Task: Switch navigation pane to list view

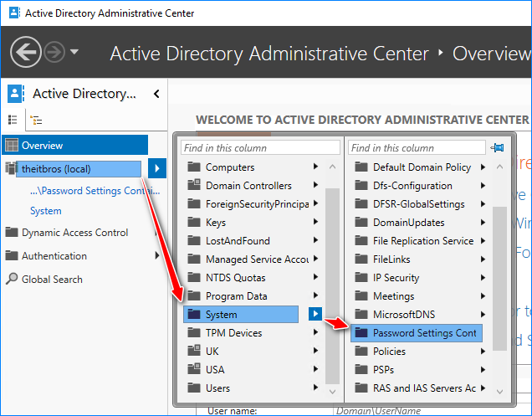Action: click(13, 120)
